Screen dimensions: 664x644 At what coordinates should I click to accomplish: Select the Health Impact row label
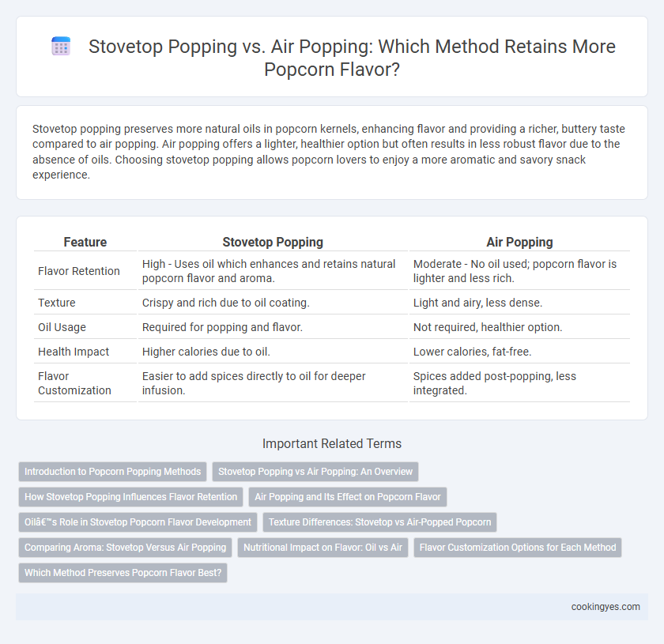[74, 352]
